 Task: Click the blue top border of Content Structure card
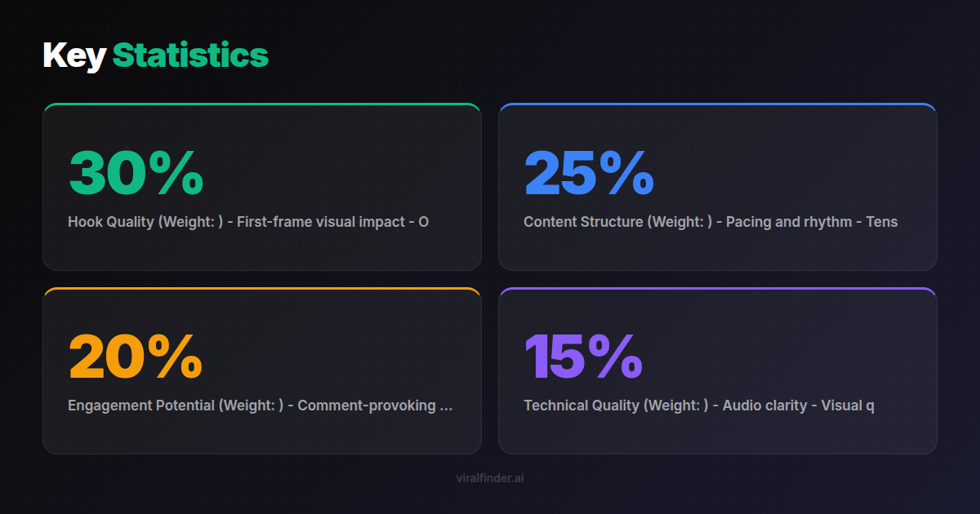point(717,104)
